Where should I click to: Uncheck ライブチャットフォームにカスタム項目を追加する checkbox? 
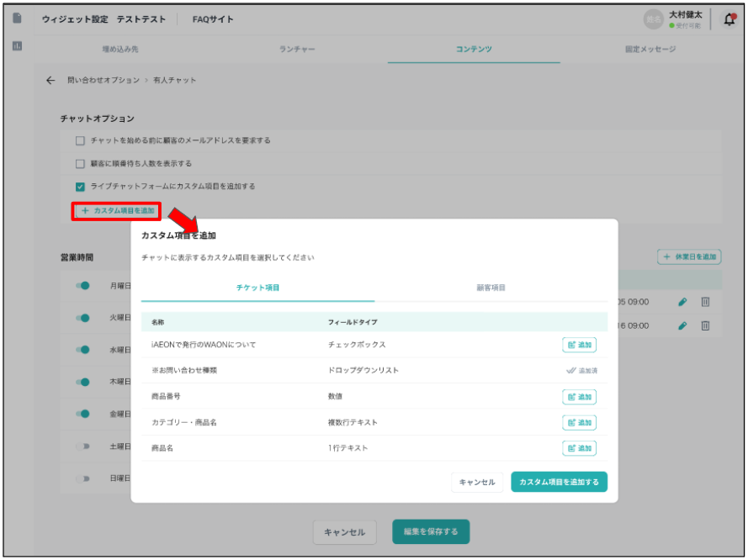[x=81, y=186]
